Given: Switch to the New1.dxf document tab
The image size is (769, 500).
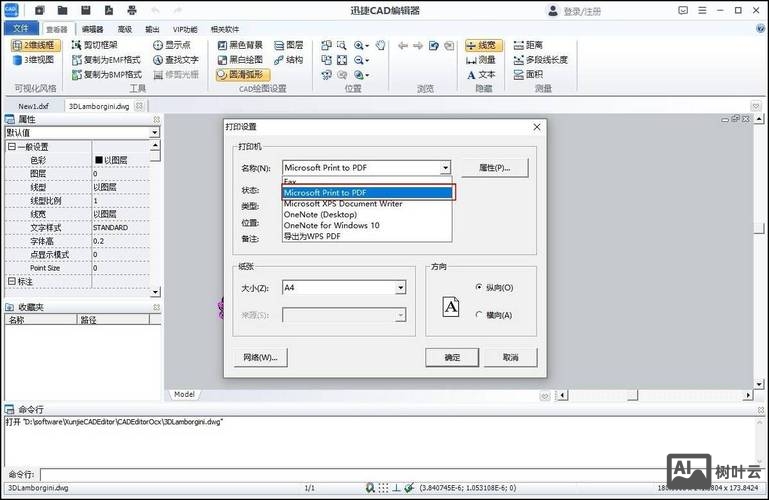Looking at the screenshot, I should [33, 106].
